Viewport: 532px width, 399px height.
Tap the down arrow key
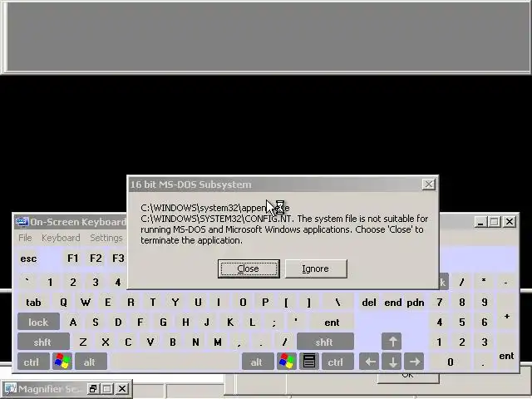(x=392, y=362)
